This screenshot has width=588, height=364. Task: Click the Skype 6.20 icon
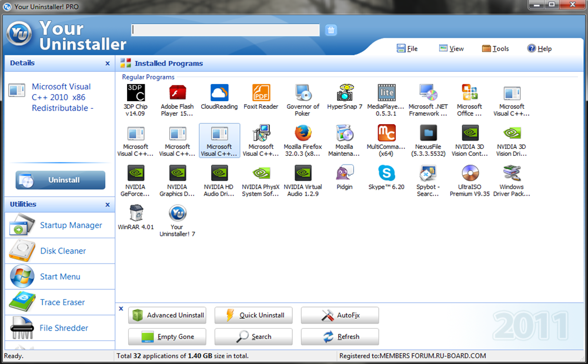click(x=386, y=173)
